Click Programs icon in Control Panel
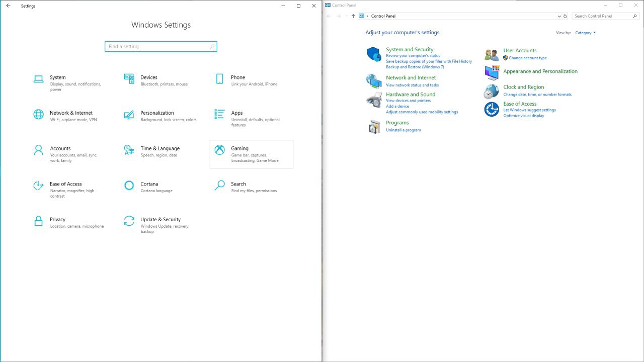 point(374,127)
